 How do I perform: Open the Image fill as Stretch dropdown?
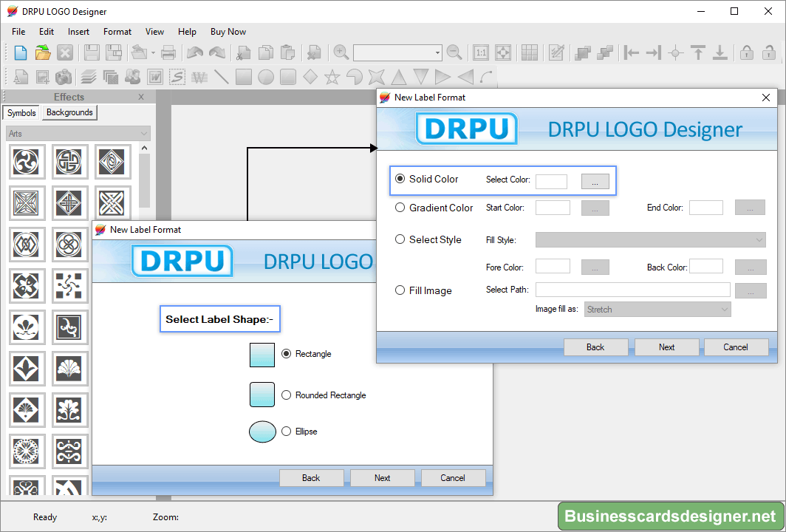[x=657, y=310]
